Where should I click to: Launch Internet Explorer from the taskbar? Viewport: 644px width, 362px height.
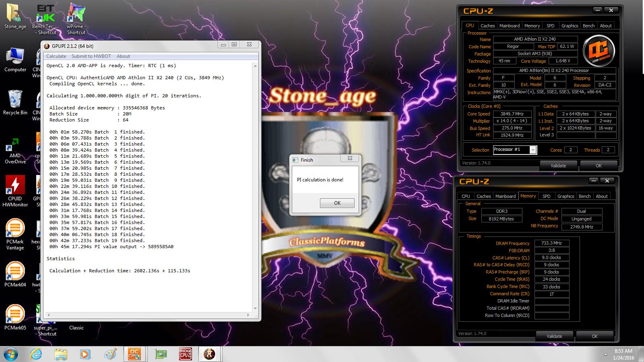tap(36, 354)
